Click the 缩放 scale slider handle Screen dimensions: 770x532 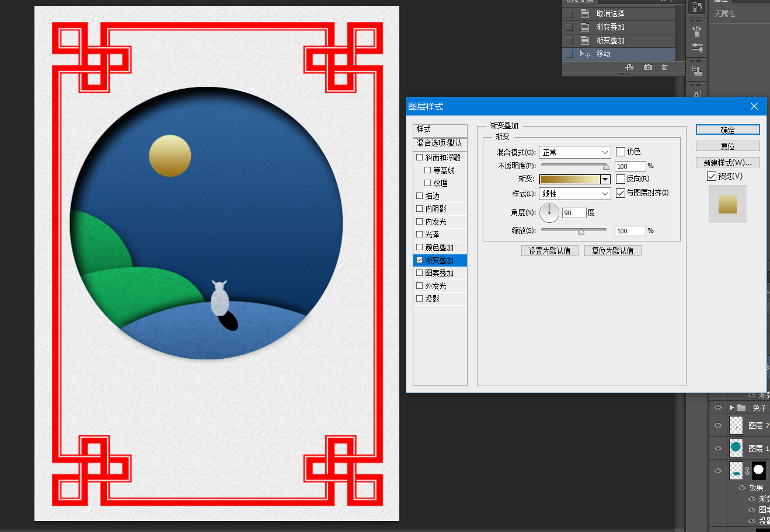click(x=581, y=232)
